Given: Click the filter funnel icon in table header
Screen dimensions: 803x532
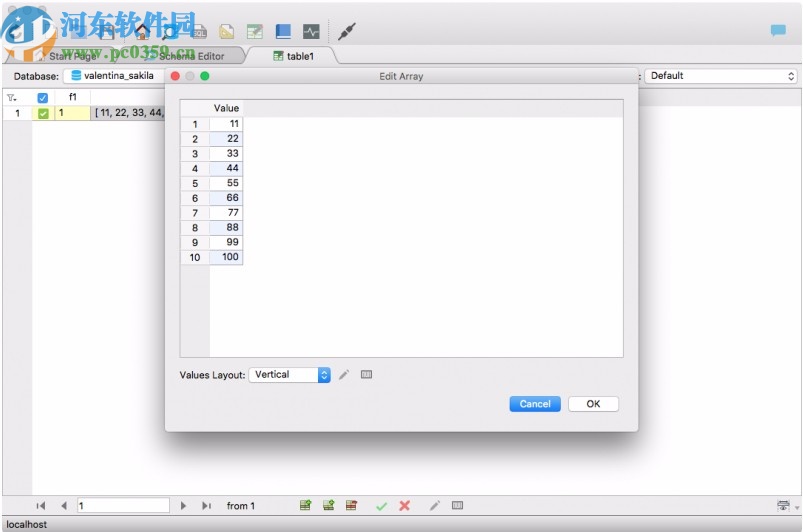Looking at the screenshot, I should (x=12, y=97).
